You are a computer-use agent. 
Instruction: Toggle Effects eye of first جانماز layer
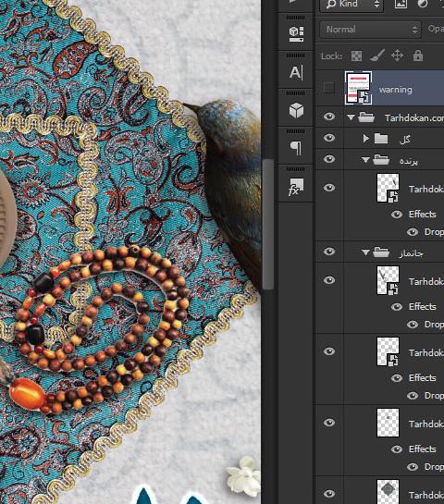pyautogui.click(x=397, y=307)
